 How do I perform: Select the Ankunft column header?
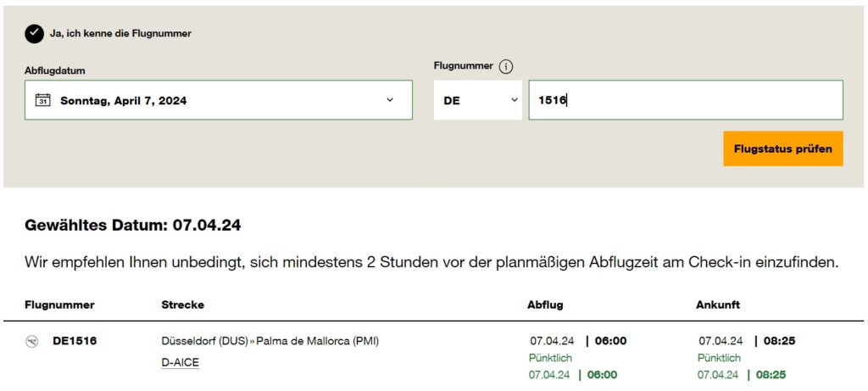pyautogui.click(x=717, y=305)
